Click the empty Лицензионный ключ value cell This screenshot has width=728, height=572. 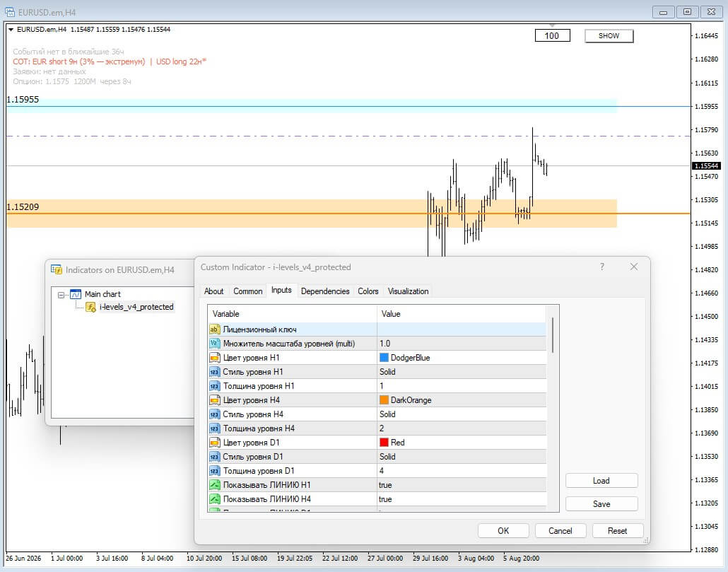[462, 329]
